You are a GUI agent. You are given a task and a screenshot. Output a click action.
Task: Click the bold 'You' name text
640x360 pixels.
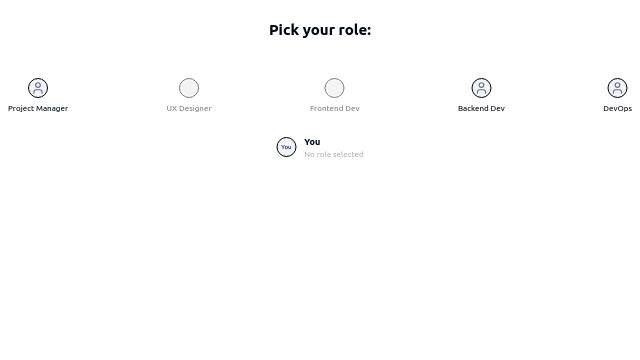coord(312,142)
